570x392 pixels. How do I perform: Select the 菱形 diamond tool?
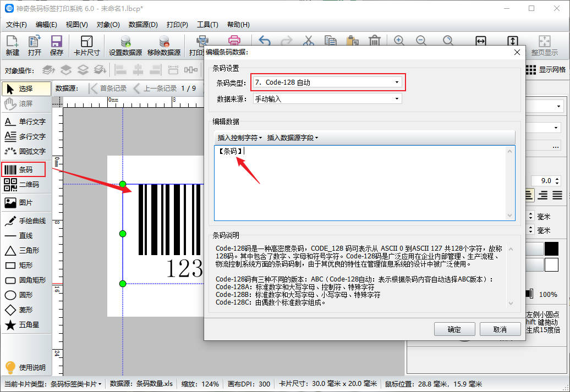(25, 310)
